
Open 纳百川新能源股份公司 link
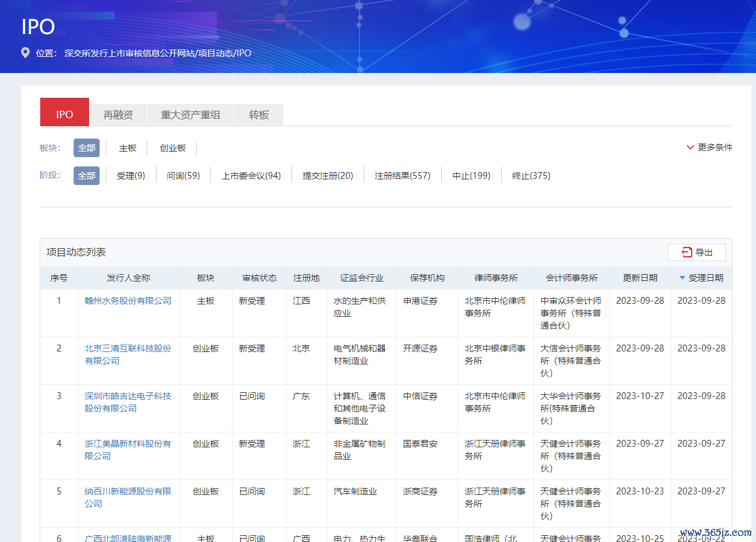point(128,497)
